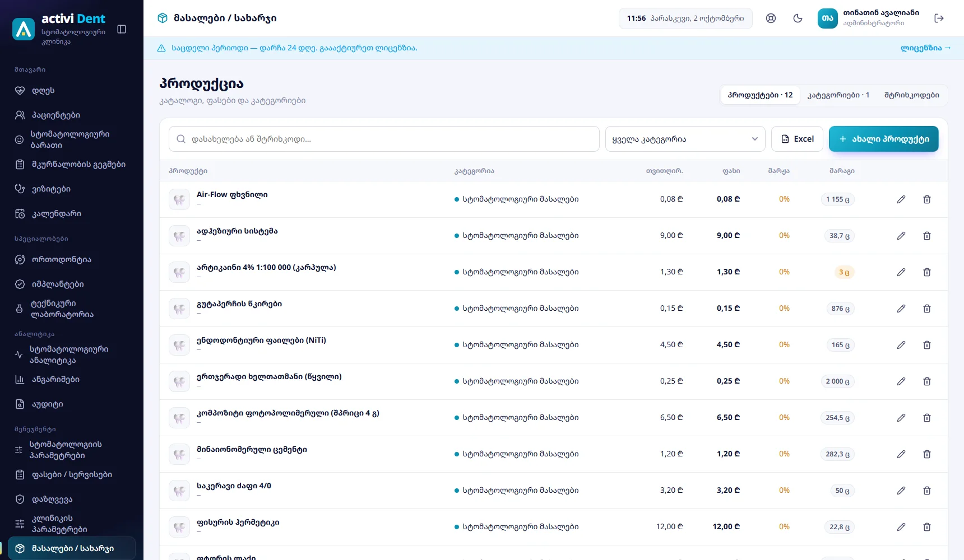Delete the ფისურის ჰერმეტიკი row
The height and width of the screenshot is (560, 964).
click(x=927, y=527)
